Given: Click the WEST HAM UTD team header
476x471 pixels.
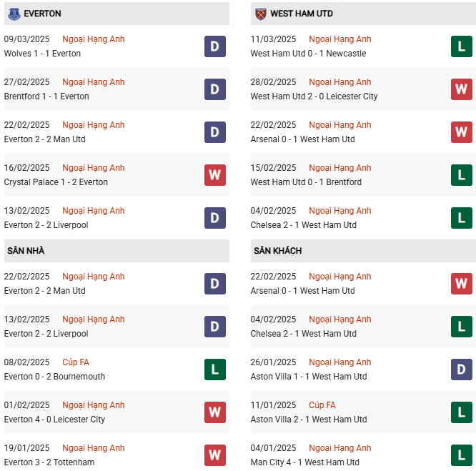Looking at the screenshot, I should tap(302, 14).
